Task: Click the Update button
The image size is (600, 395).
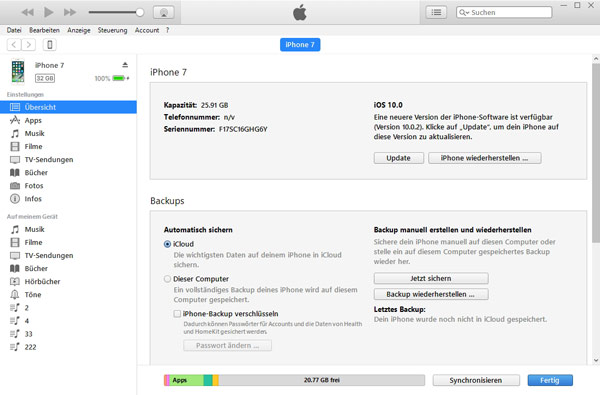Action: [x=398, y=158]
